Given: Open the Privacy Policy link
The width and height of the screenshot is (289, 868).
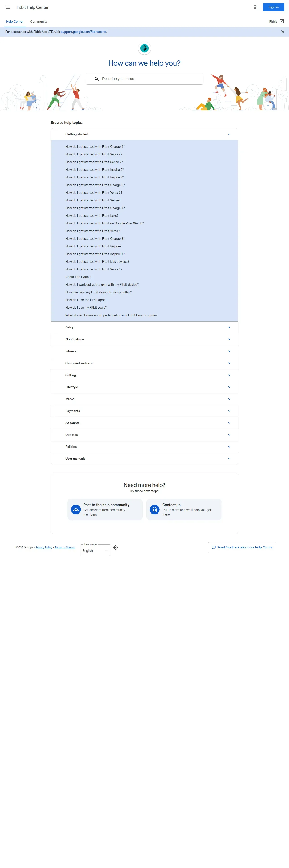Looking at the screenshot, I should (44, 548).
